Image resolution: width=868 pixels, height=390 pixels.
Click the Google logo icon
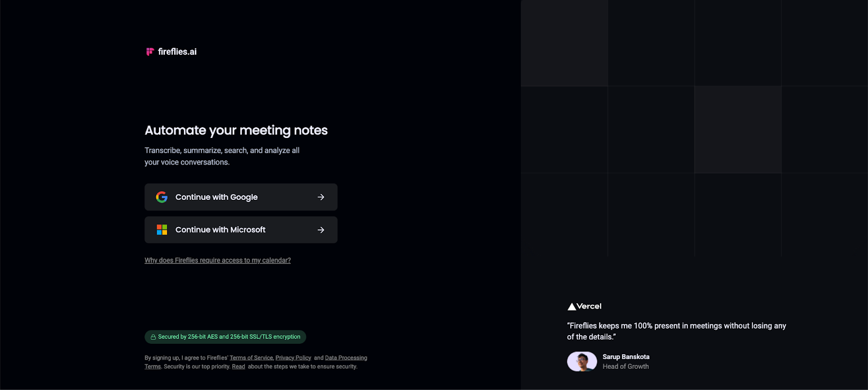click(x=162, y=197)
